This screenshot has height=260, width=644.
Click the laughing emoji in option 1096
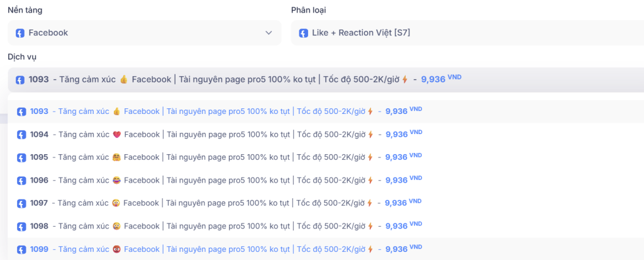116,180
